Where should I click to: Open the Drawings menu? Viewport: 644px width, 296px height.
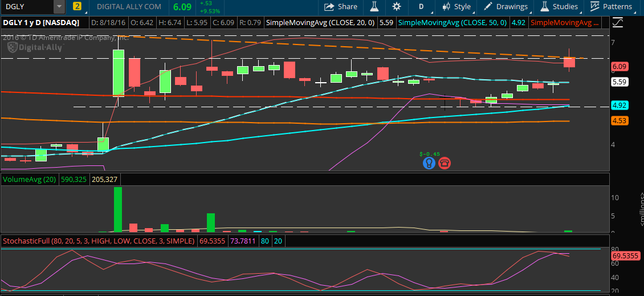(x=506, y=7)
